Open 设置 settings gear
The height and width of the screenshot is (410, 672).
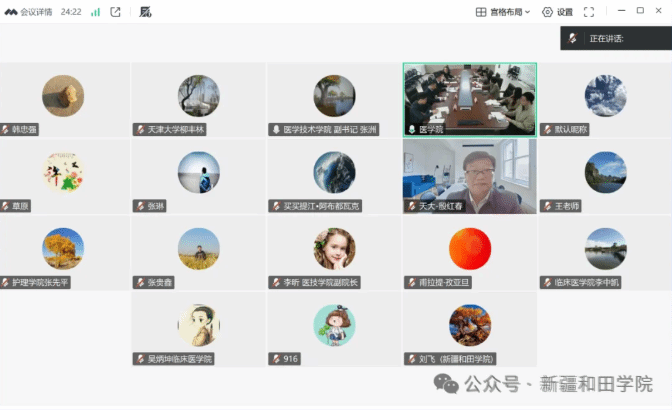pyautogui.click(x=558, y=12)
